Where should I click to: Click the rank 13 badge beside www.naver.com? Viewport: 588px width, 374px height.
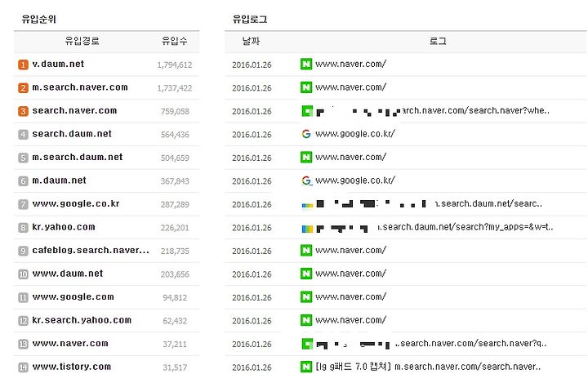(23, 344)
